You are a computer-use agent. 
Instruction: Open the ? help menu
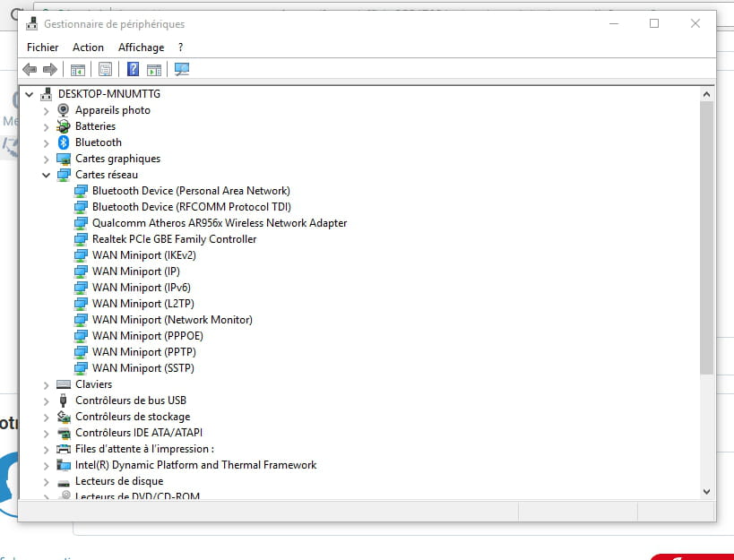tap(181, 47)
